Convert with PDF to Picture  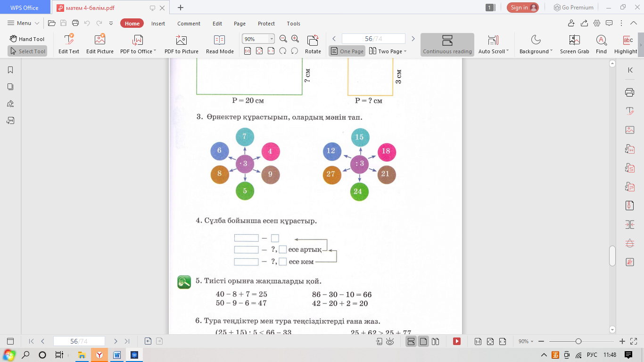pyautogui.click(x=182, y=44)
